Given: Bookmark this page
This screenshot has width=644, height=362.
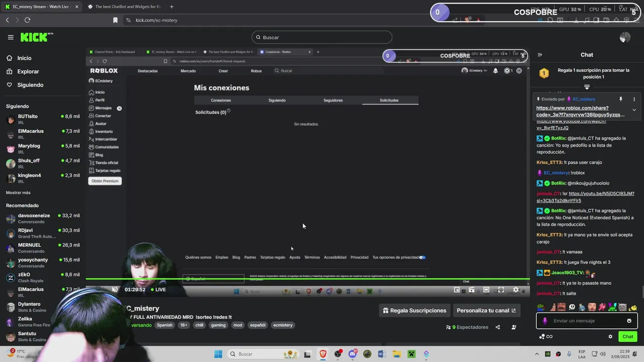Looking at the screenshot, I should pyautogui.click(x=115, y=20).
